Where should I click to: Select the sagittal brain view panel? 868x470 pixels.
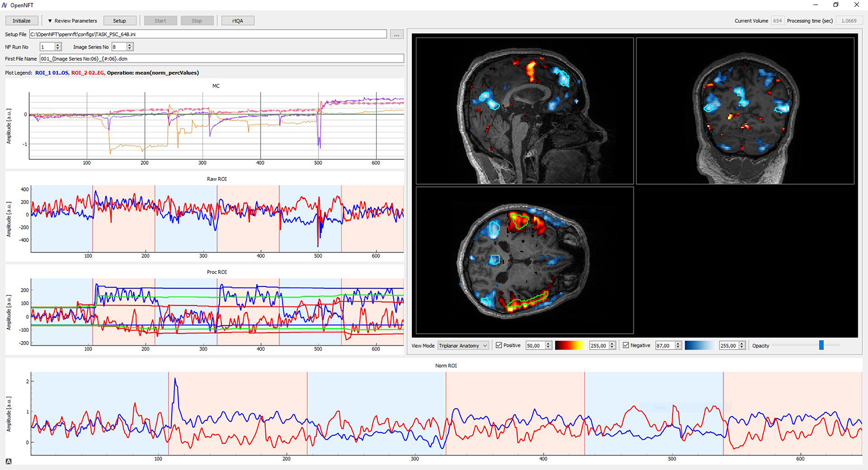pyautogui.click(x=524, y=111)
